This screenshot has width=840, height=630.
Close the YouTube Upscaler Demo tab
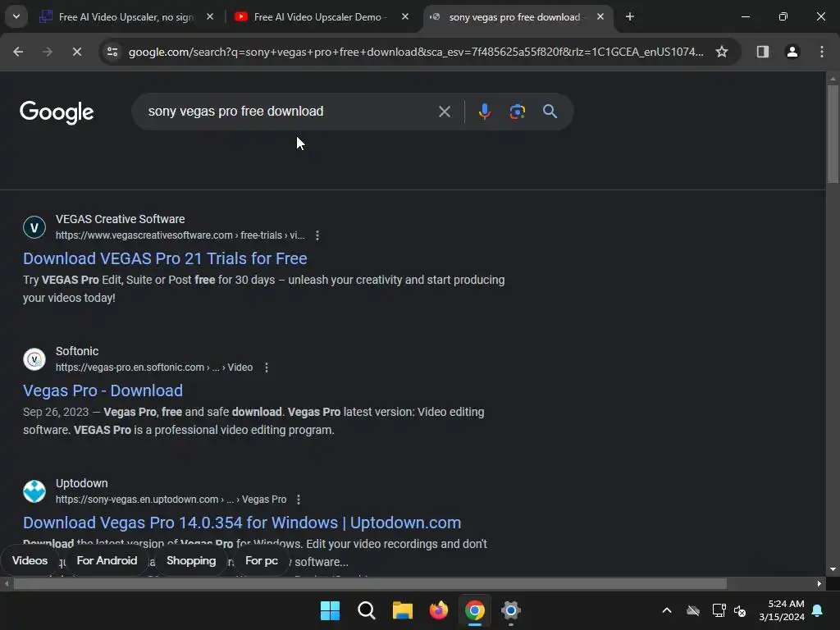coord(405,16)
